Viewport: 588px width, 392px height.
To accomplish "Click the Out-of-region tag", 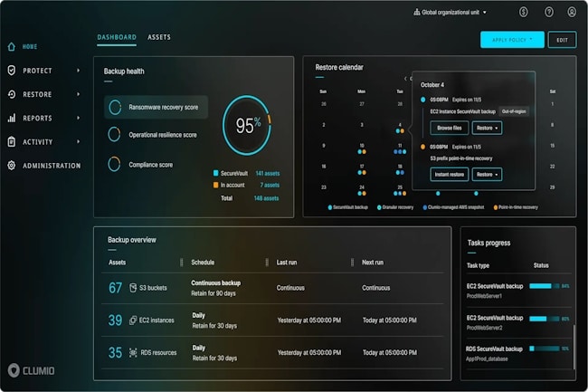I will point(514,111).
